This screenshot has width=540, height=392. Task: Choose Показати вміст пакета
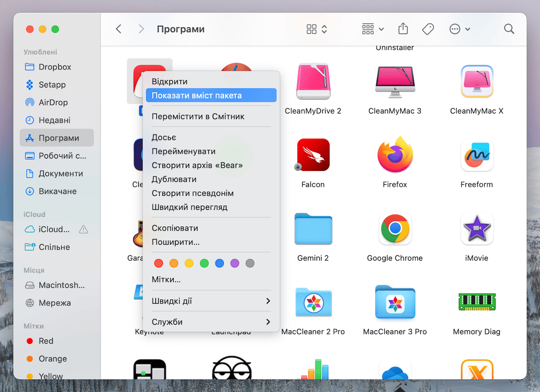[x=211, y=95]
